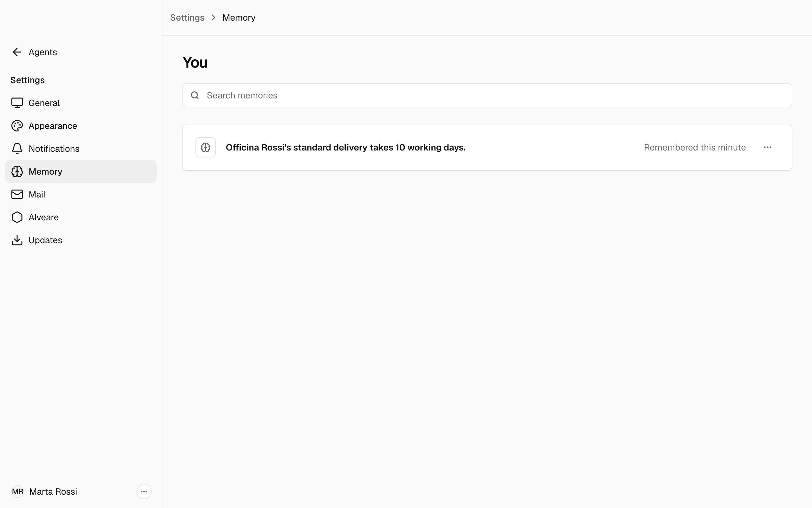Open more options for Officina Rossi memory
812x508 pixels.
click(x=767, y=147)
